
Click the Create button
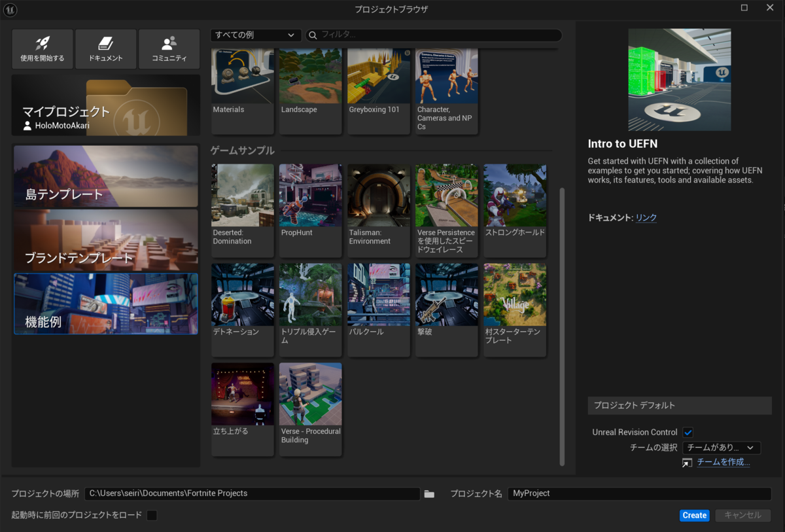(694, 516)
